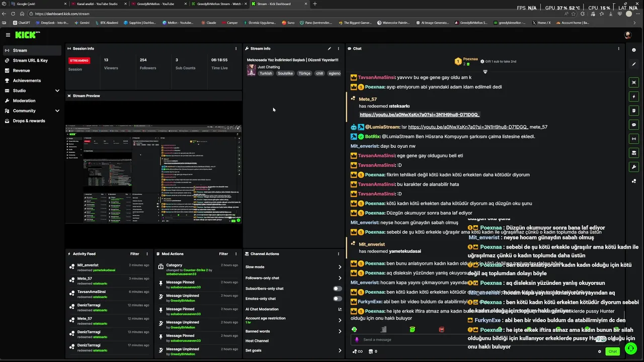Open chat settings gear icon
Screen dimensions: 644x362
(x=600, y=351)
